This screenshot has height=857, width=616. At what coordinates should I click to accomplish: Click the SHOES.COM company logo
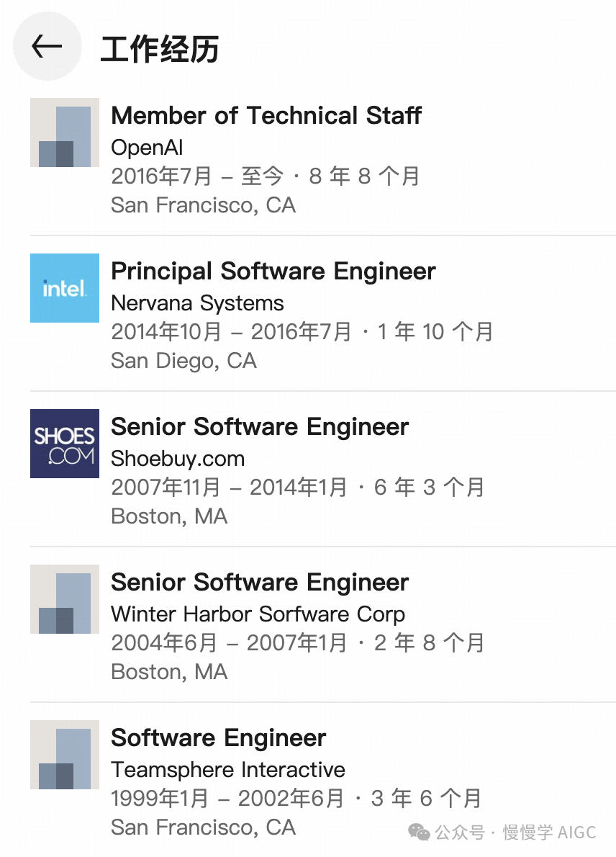pyautogui.click(x=65, y=444)
